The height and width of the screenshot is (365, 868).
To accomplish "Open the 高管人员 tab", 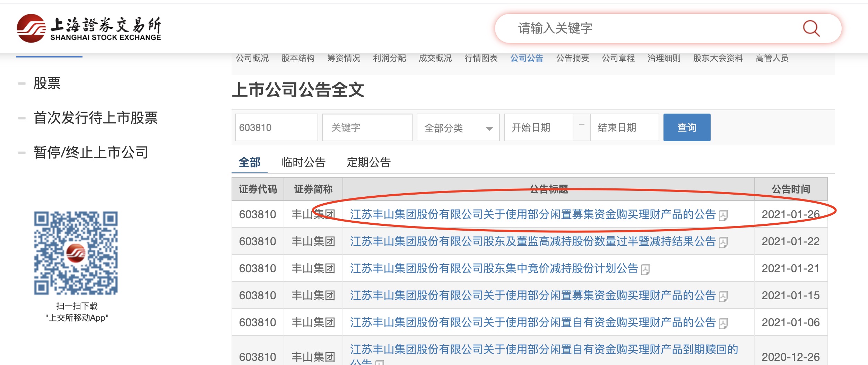I will [772, 58].
